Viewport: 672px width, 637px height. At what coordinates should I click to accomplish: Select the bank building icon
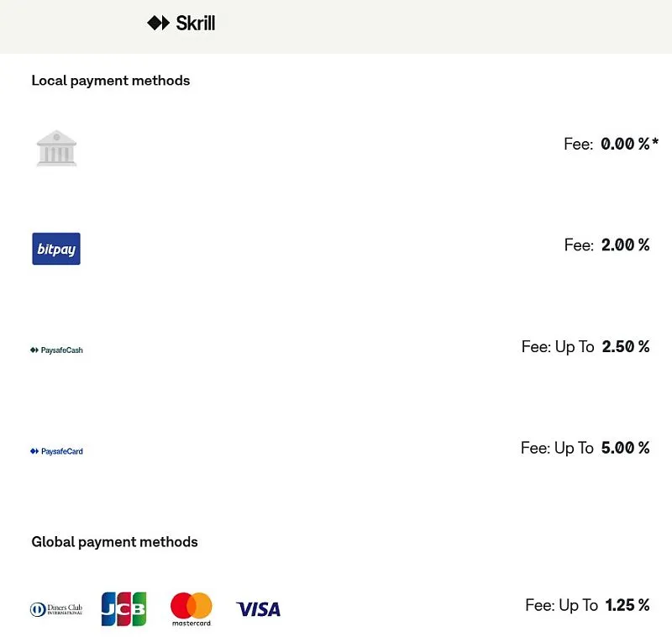(x=56, y=148)
